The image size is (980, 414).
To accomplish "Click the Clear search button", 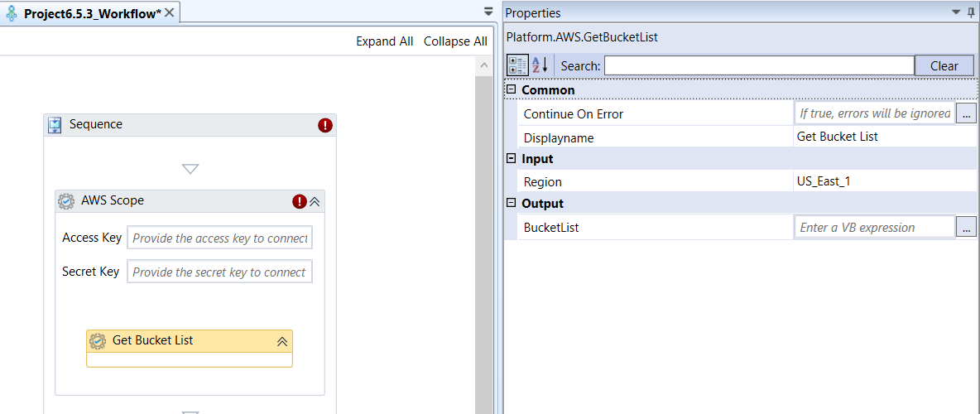I will click(x=944, y=65).
